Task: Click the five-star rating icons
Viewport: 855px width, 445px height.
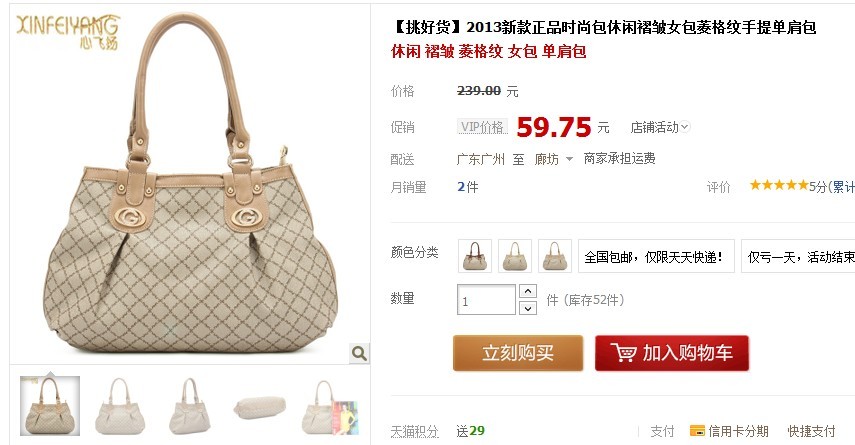Action: [x=779, y=185]
